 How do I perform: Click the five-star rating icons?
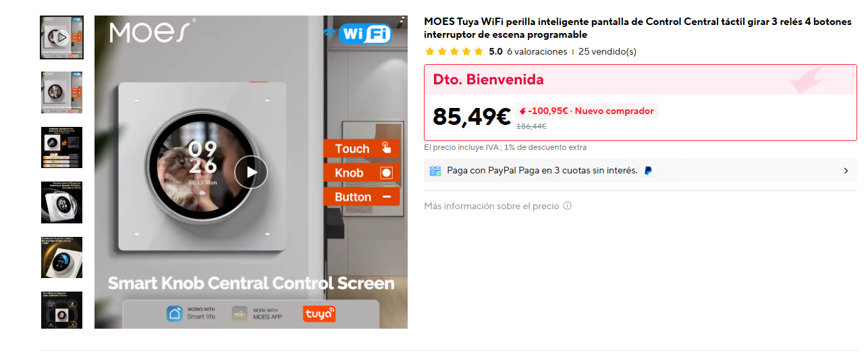pyautogui.click(x=454, y=51)
